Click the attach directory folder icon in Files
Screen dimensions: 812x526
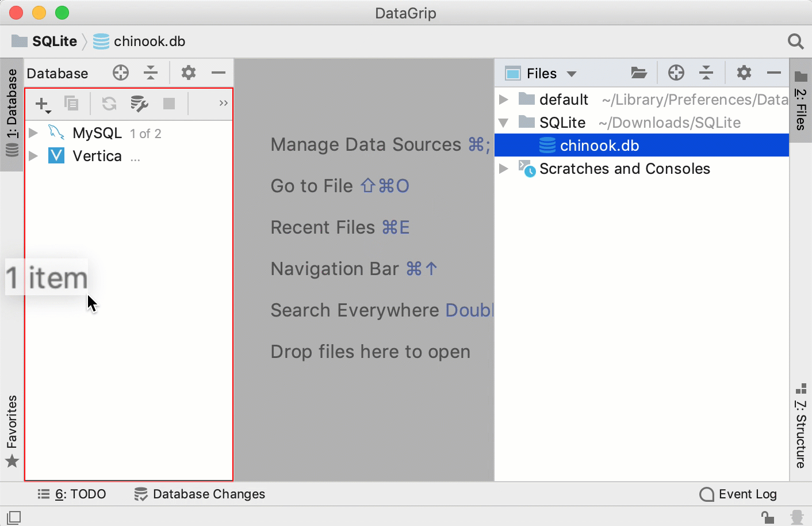click(x=639, y=73)
